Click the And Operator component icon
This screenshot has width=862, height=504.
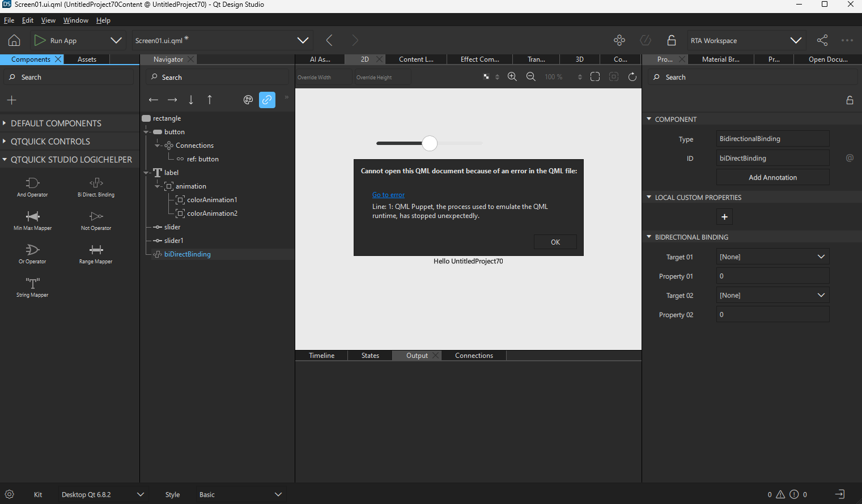click(32, 183)
